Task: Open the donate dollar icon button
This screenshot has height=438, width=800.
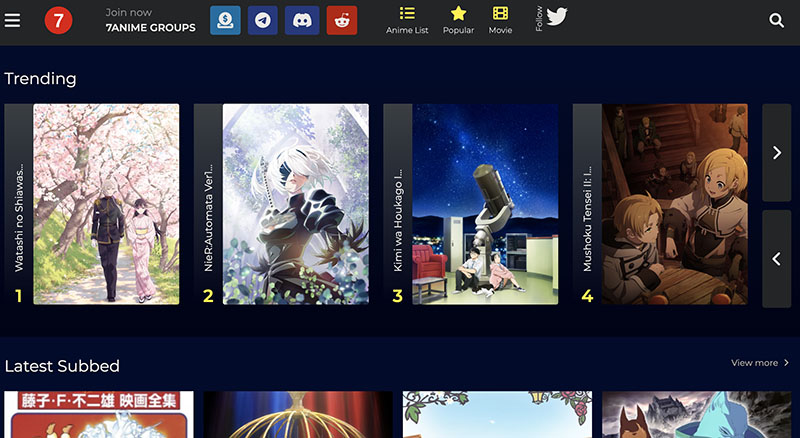Action: tap(225, 20)
